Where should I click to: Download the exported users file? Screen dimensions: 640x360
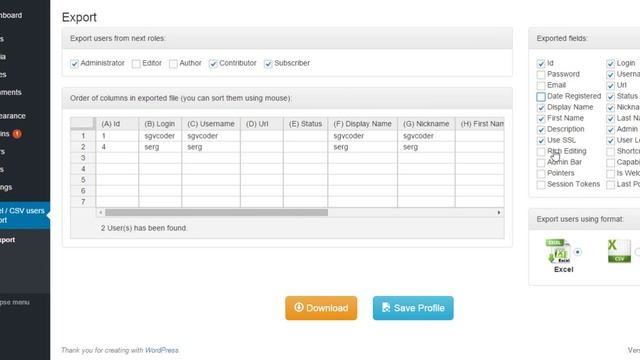click(321, 308)
